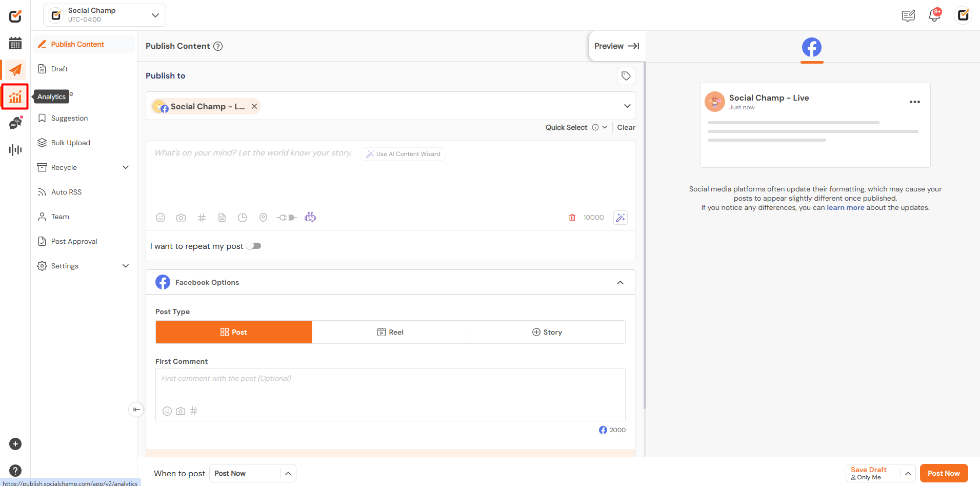
Task: Insert an emoji in the post composer
Action: [161, 218]
